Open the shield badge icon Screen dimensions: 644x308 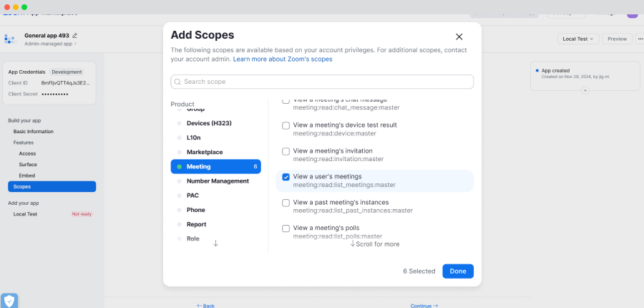(9, 301)
